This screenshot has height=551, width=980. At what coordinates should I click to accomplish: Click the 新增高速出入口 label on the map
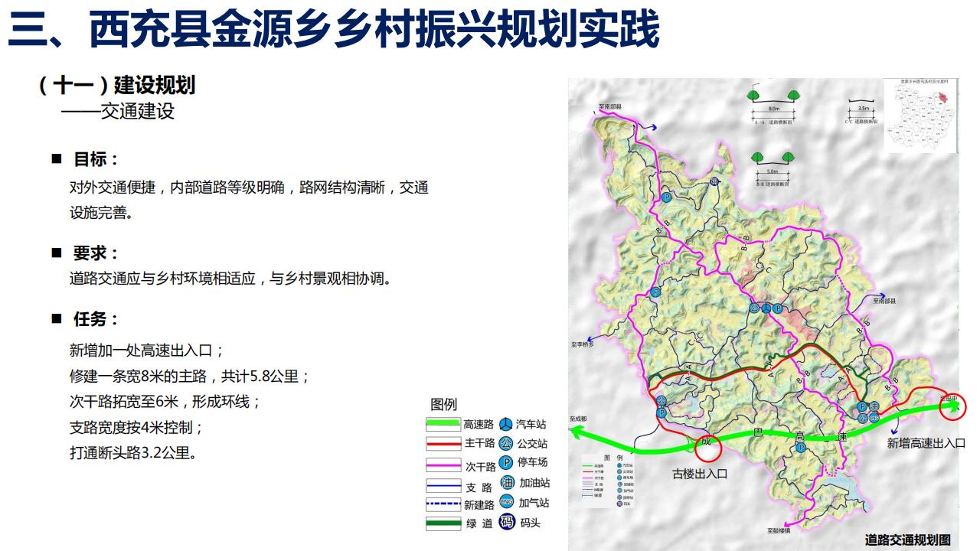tap(926, 442)
